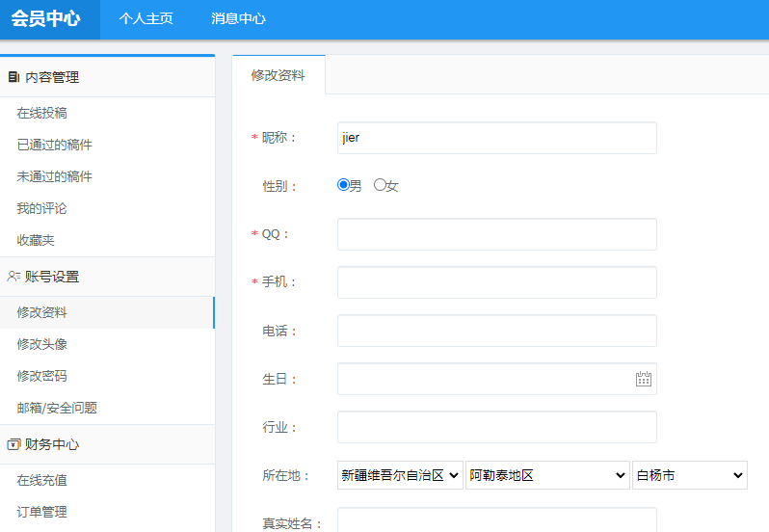
Task: Expand the 白杨市 city dropdown
Action: [x=689, y=475]
